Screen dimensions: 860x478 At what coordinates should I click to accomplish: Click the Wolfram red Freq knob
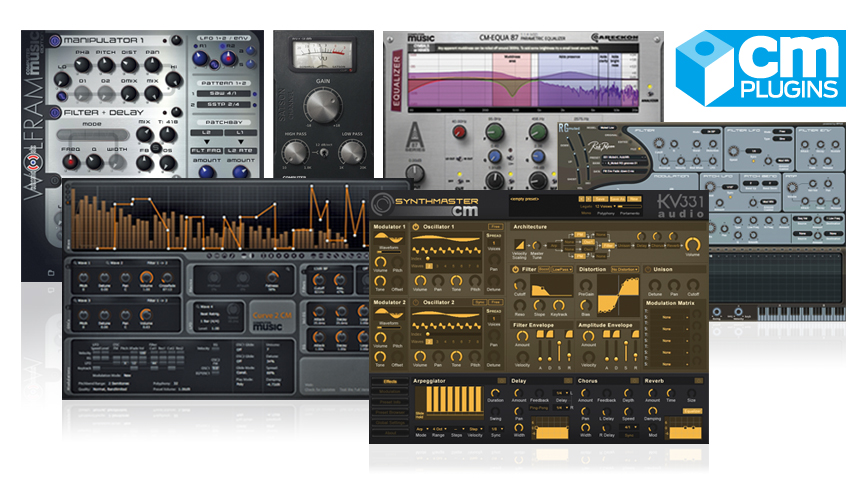(70, 161)
